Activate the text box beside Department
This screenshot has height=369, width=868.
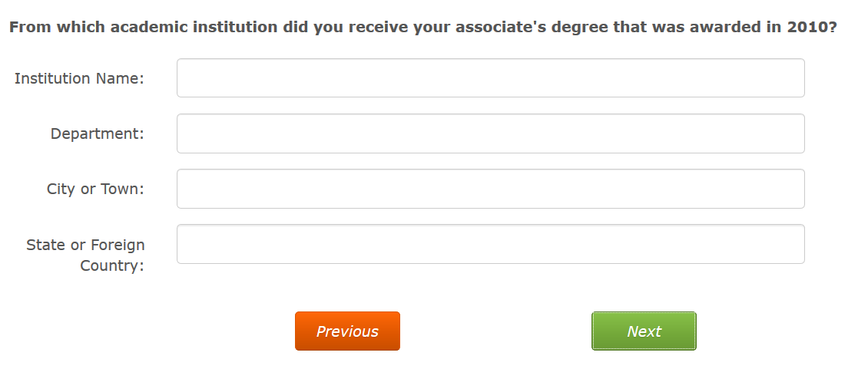click(x=490, y=133)
